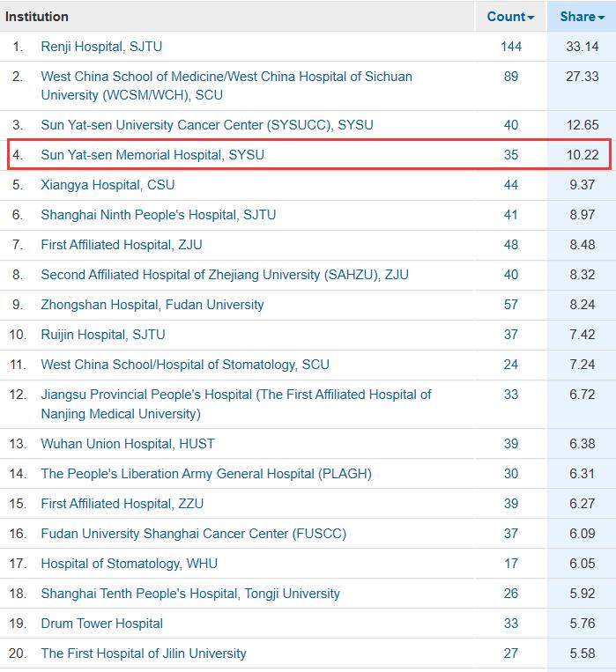The image size is (616, 672).
Task: Click Wuhan Union Hospital, HUST
Action: (x=127, y=444)
